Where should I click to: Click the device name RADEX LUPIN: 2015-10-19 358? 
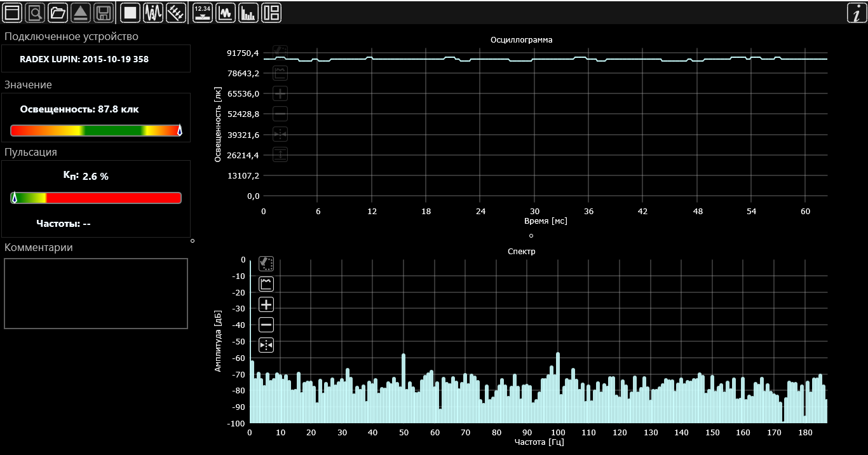(85, 59)
